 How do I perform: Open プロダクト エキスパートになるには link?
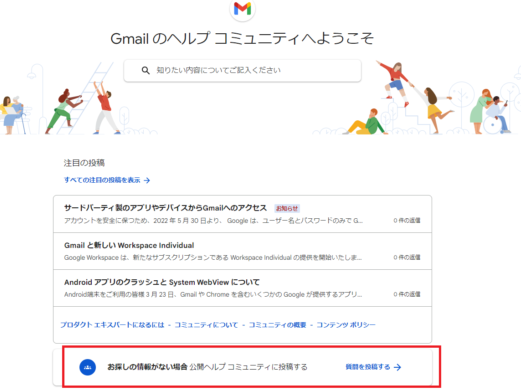[x=112, y=325]
